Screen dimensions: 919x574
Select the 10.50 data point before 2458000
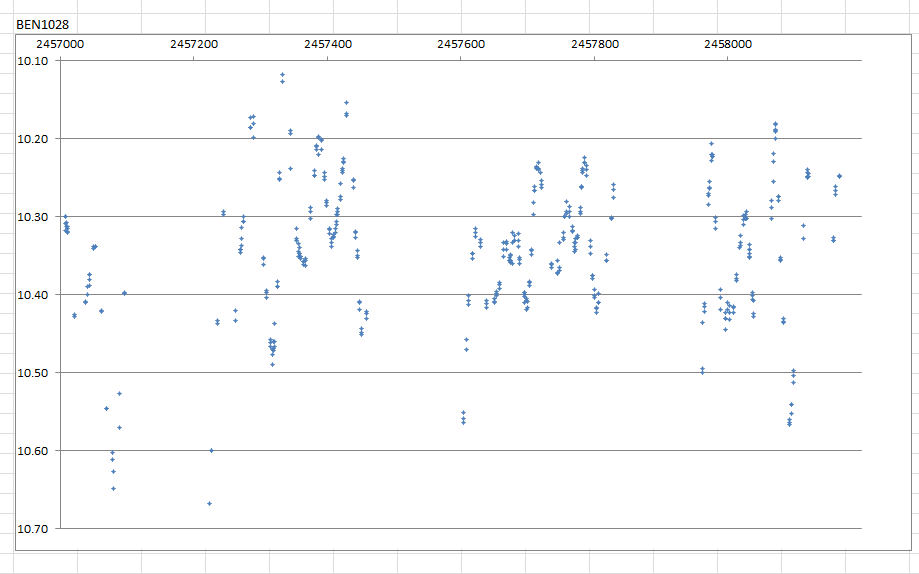(x=702, y=370)
